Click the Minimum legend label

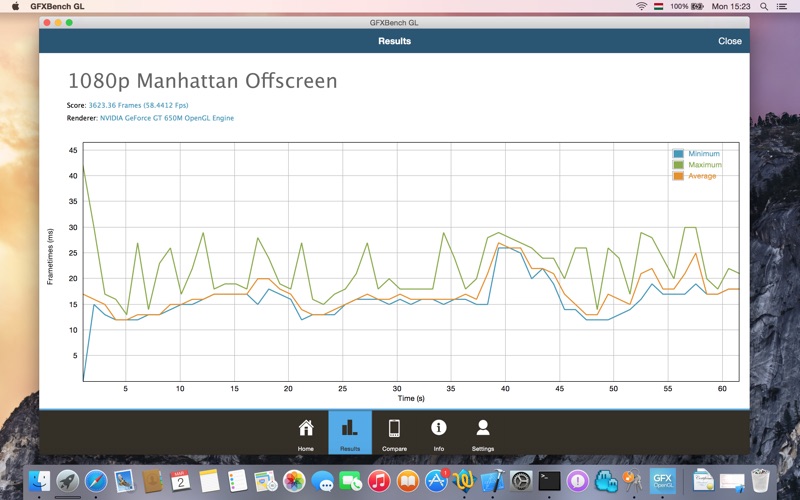704,154
